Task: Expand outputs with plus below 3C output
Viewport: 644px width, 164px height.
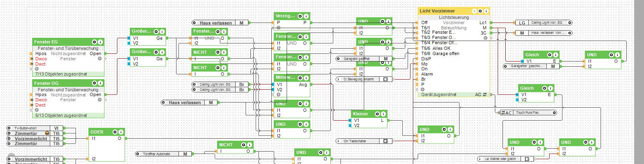Action: (485, 38)
